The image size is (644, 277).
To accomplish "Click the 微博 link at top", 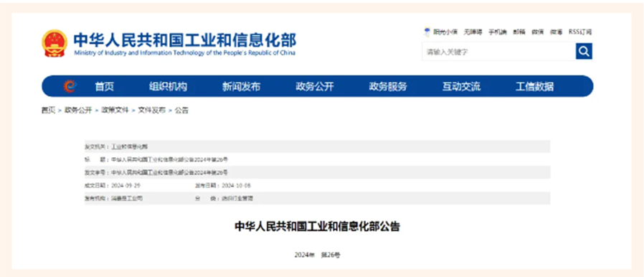I will (x=557, y=32).
